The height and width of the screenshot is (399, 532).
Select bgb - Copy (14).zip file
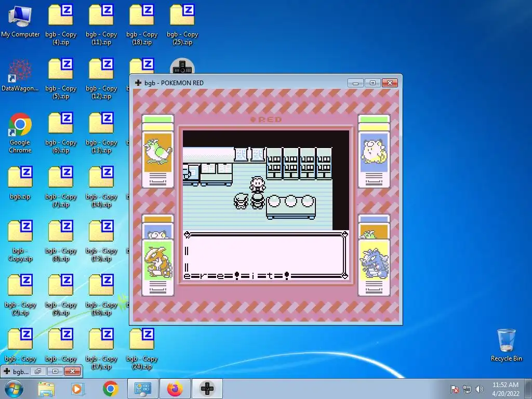point(101,187)
